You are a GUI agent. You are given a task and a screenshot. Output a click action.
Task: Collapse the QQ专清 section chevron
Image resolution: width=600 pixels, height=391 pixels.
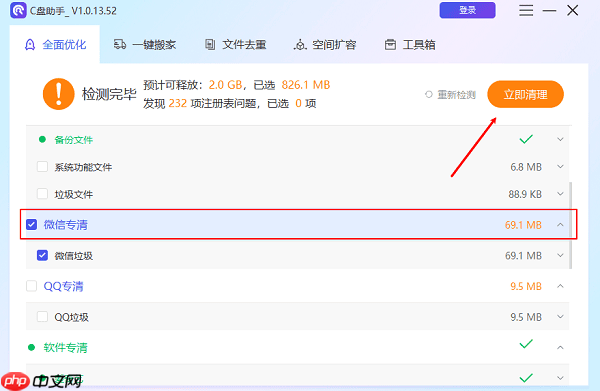click(560, 286)
